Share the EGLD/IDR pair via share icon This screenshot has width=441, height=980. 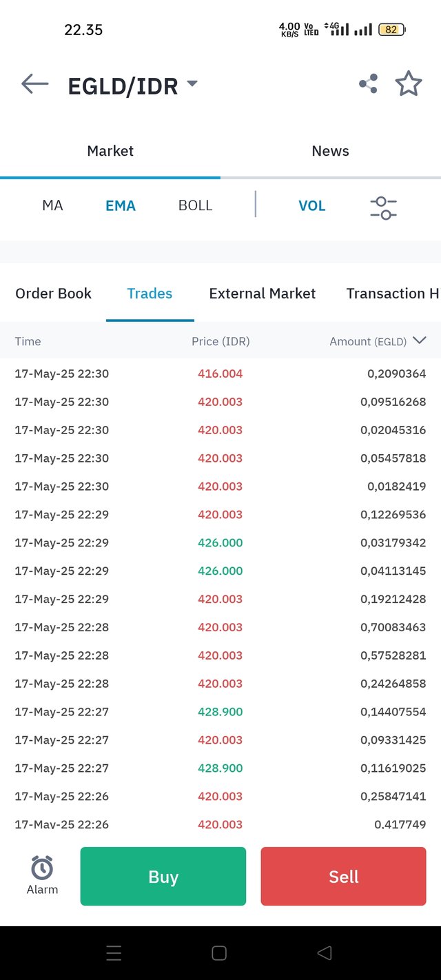click(368, 84)
